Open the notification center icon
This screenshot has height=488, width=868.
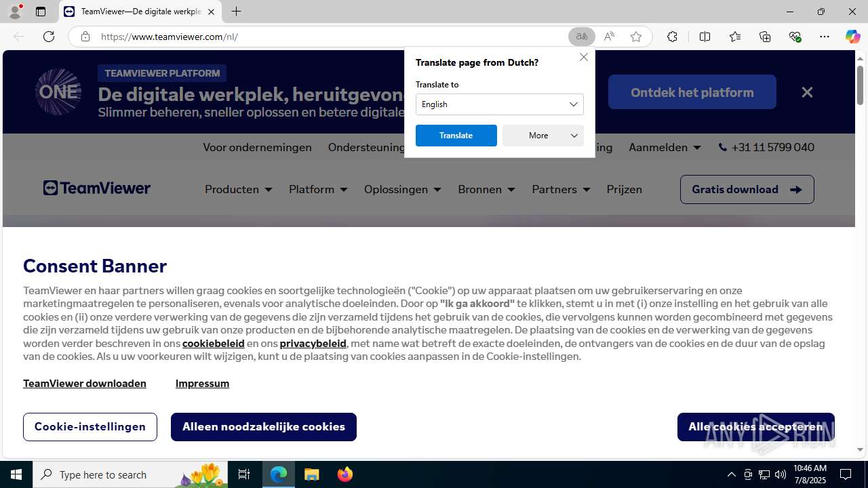(x=846, y=474)
